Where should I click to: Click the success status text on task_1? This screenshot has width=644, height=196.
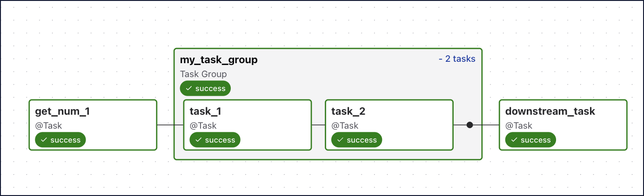coord(220,140)
